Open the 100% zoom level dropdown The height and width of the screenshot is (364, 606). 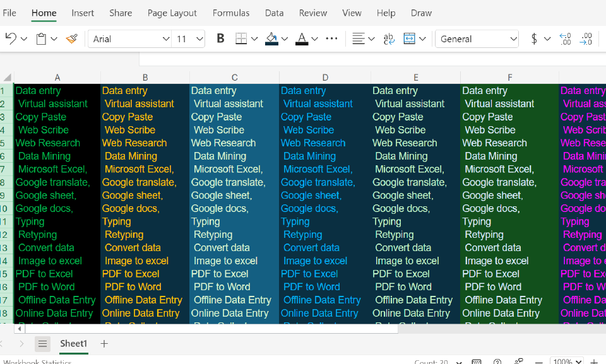point(567,361)
